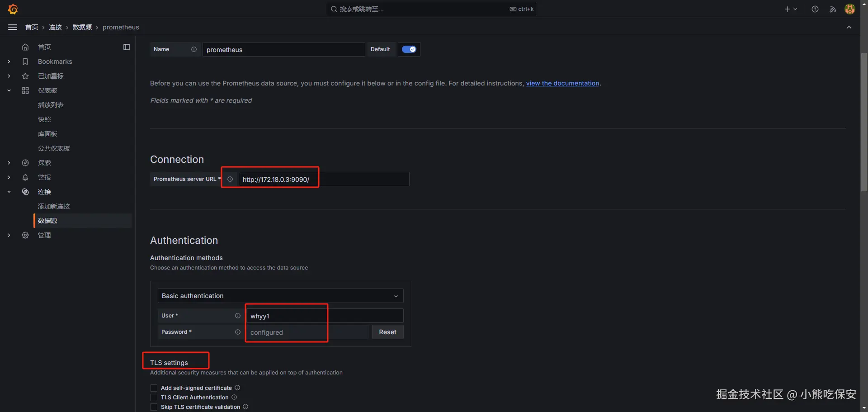
Task: Click the compass explore icon
Action: (25, 163)
